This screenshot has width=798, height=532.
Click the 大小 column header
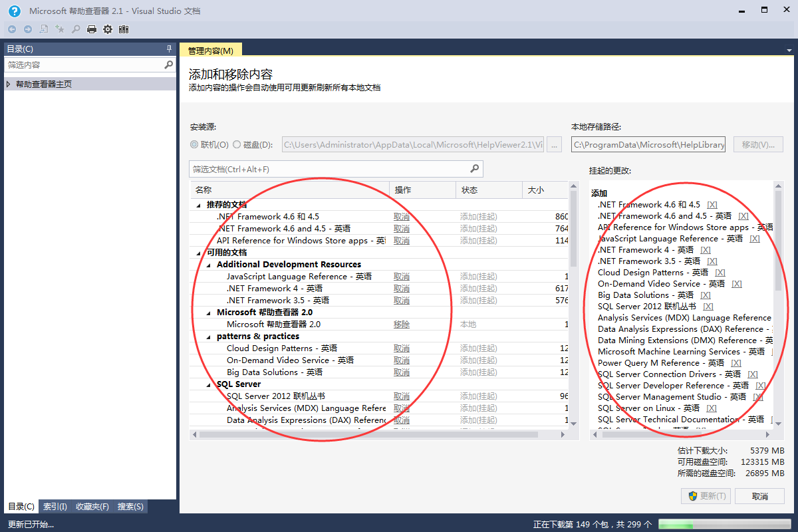click(x=545, y=190)
